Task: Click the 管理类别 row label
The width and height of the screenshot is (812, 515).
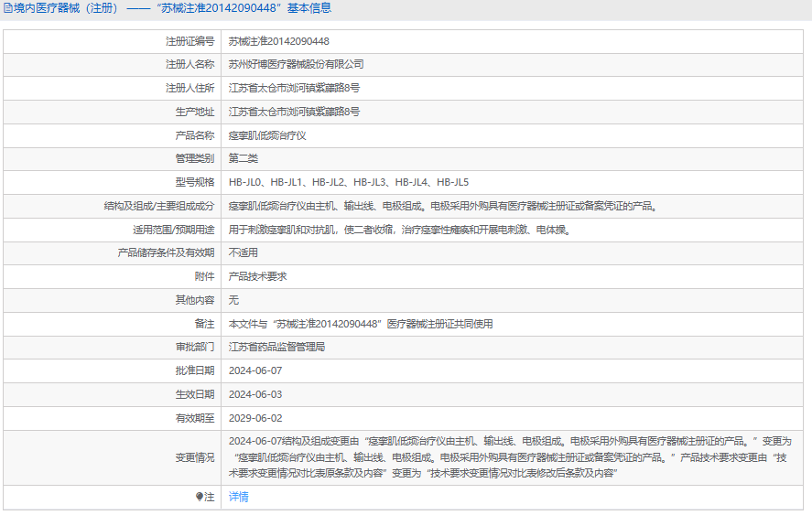Action: point(195,158)
